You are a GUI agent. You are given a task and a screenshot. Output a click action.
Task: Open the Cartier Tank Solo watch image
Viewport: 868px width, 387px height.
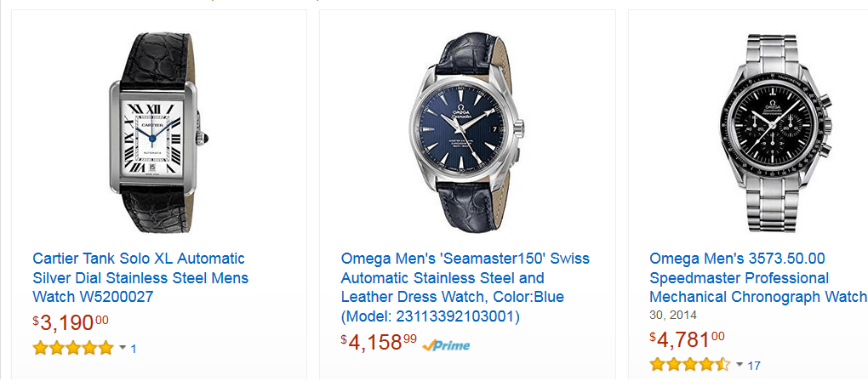pyautogui.click(x=159, y=132)
